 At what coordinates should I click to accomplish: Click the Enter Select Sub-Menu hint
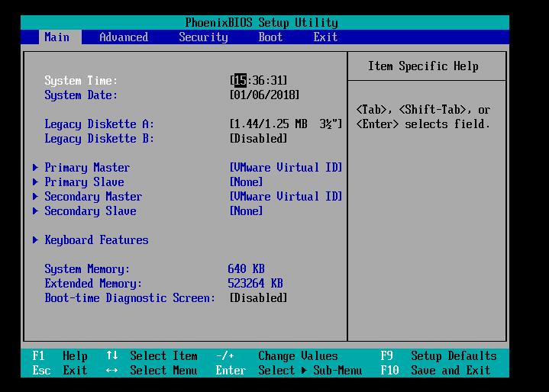(x=289, y=371)
